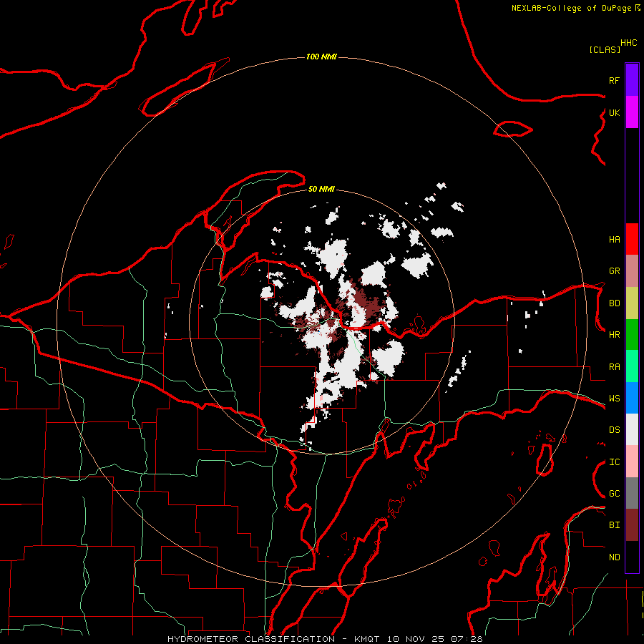Click the BD legend label
This screenshot has height=644, width=644.
click(614, 303)
